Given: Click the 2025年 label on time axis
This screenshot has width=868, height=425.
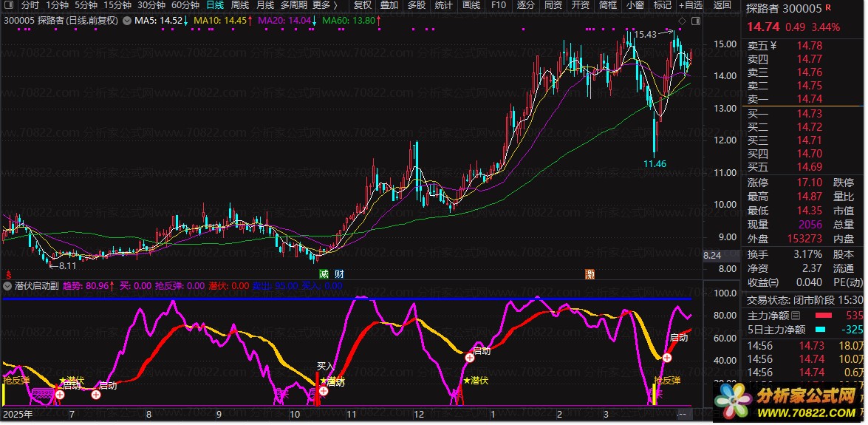Looking at the screenshot, I should (x=16, y=415).
